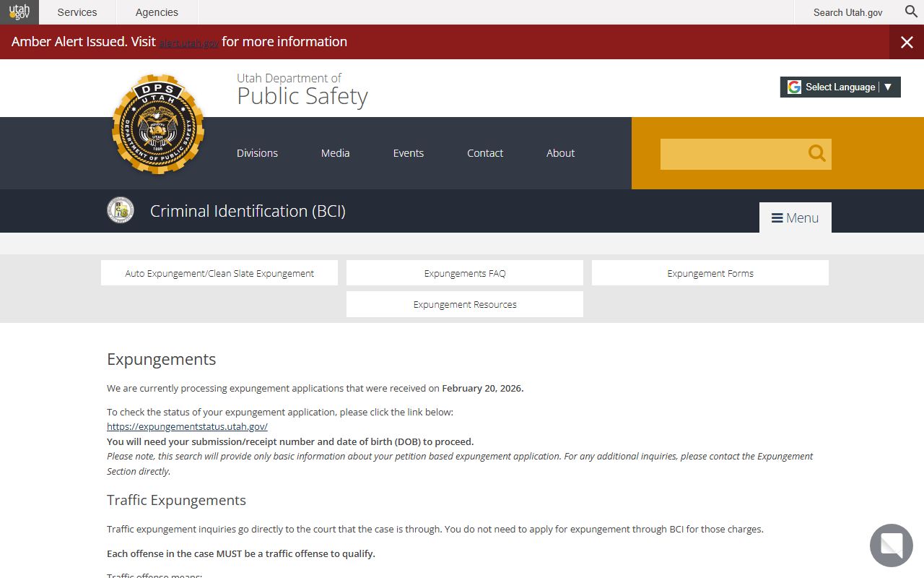Expand the hamburger Menu button

click(x=796, y=217)
